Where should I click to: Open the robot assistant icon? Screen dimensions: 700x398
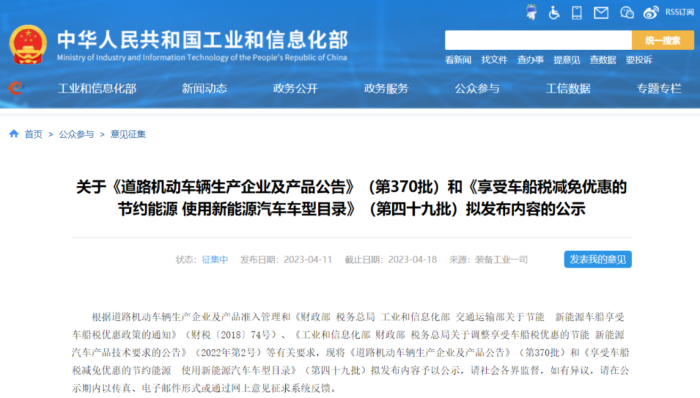click(x=531, y=12)
